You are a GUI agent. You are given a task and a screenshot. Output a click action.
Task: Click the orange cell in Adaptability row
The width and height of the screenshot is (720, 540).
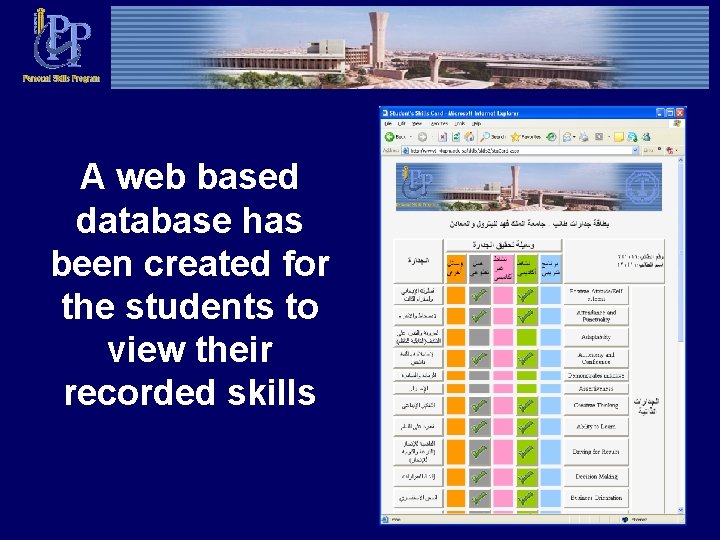point(456,337)
